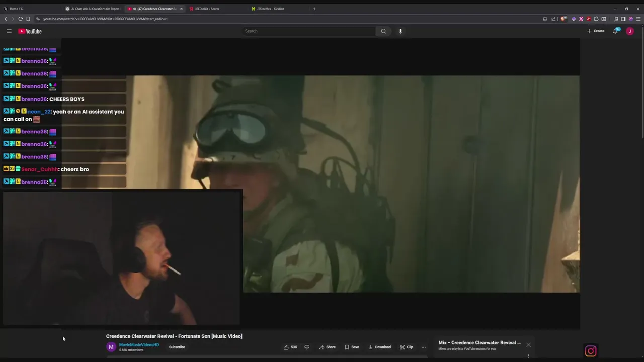This screenshot has height=362, width=644.
Task: Close the Mix playlist panel
Action: tap(528, 345)
